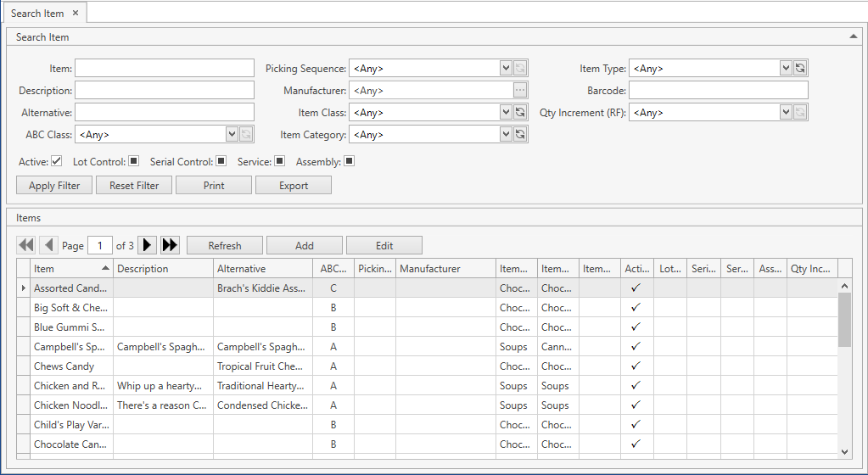Toggle the Assembly checkbox
This screenshot has height=475, width=868.
pyautogui.click(x=349, y=161)
